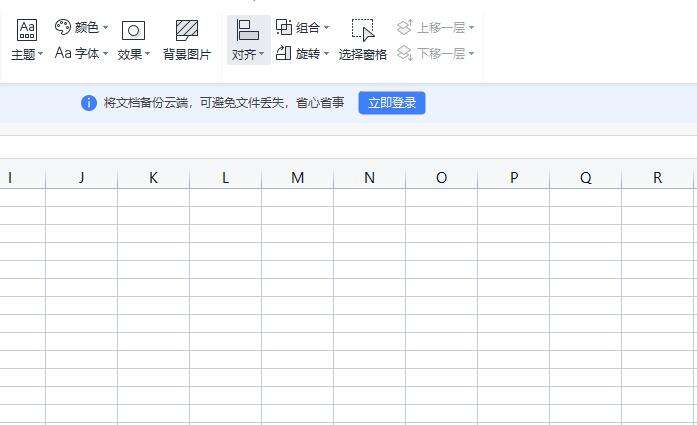
Task: Select column K header
Action: pos(153,178)
